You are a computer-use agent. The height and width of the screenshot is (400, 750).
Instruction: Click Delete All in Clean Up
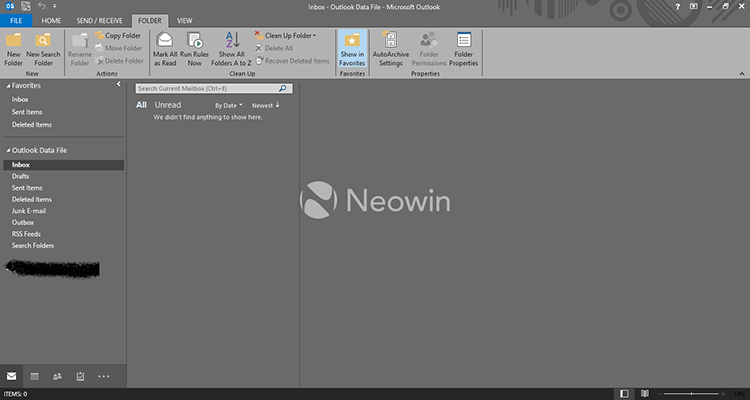click(x=274, y=48)
